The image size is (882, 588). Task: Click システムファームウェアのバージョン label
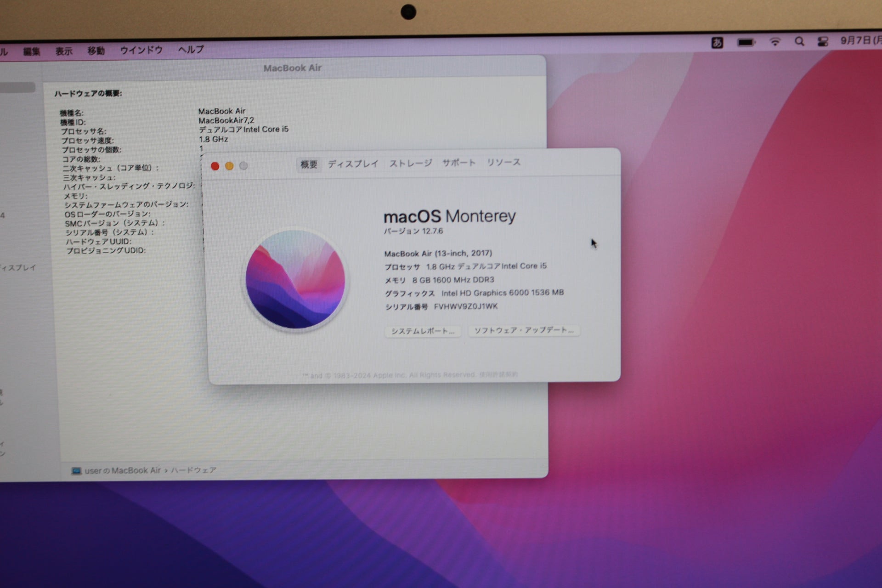coord(126,205)
